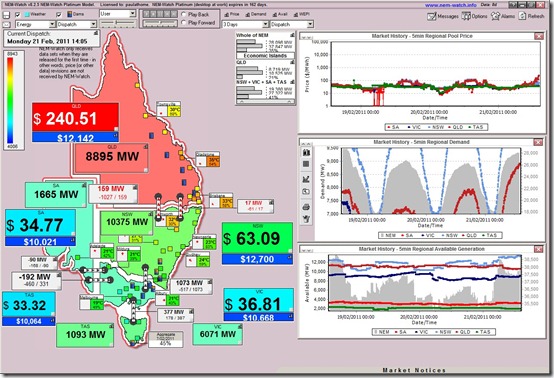This screenshot has width=554, height=378.
Task: Toggle the Dams checkbox
Action: [59, 14]
